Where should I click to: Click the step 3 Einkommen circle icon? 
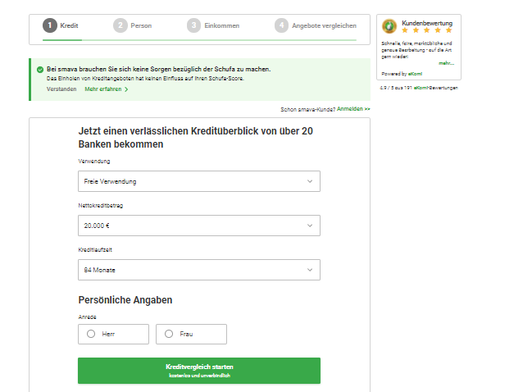coord(193,25)
